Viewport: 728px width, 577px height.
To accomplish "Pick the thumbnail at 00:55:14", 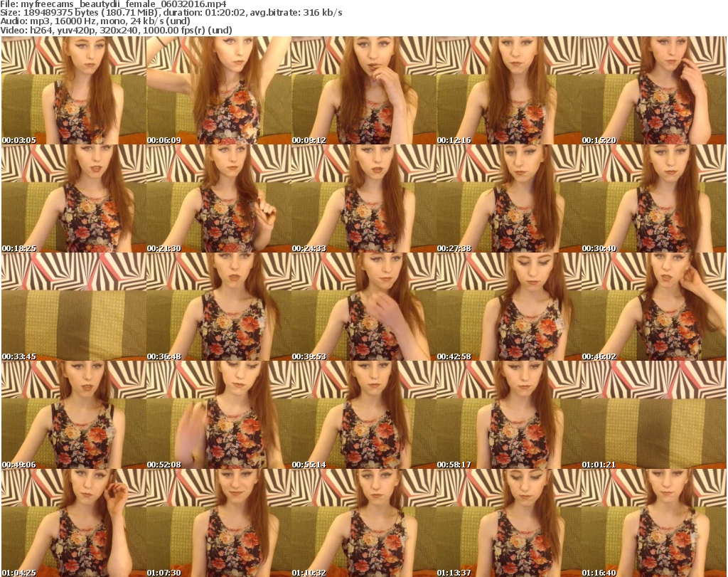I will click(363, 415).
